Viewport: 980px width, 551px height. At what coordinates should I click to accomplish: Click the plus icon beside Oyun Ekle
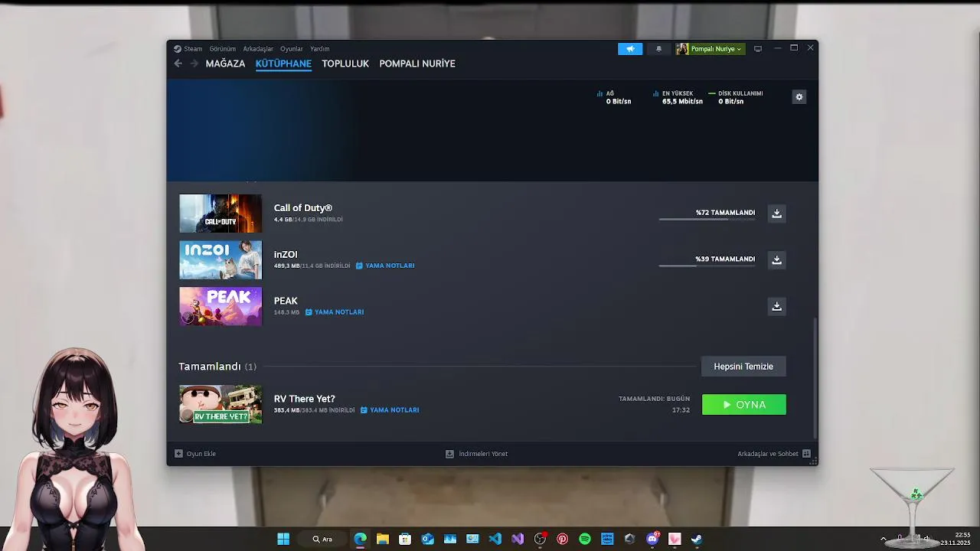click(178, 454)
